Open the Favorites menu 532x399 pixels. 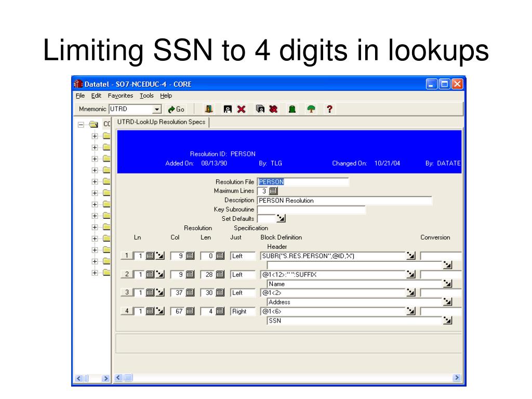pos(121,96)
